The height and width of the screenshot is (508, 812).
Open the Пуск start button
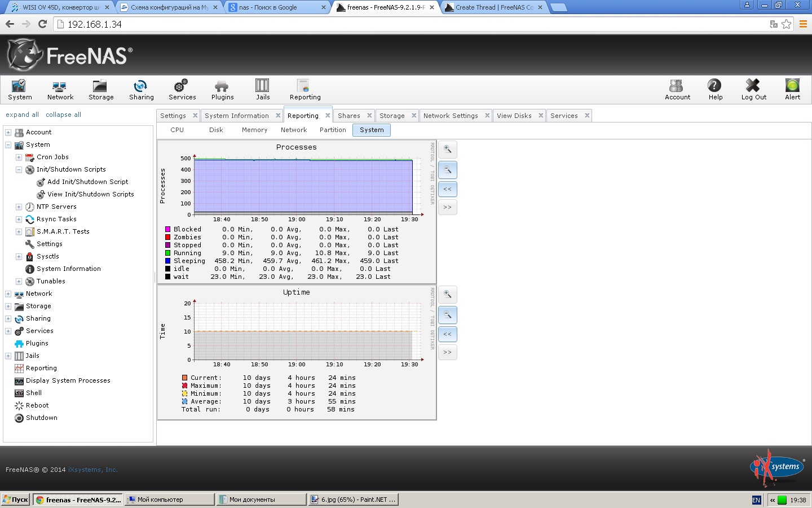click(x=15, y=500)
